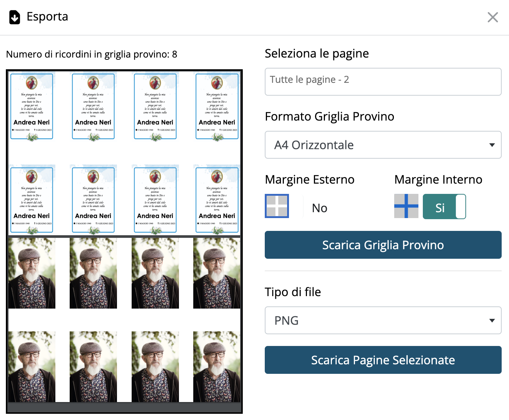The height and width of the screenshot is (420, 509).
Task: Select third Andrea Neri card in second row
Action: 155,200
